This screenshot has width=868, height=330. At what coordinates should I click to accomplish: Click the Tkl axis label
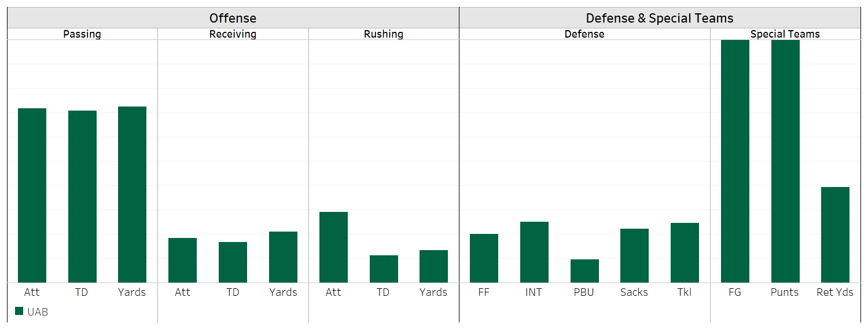(684, 292)
